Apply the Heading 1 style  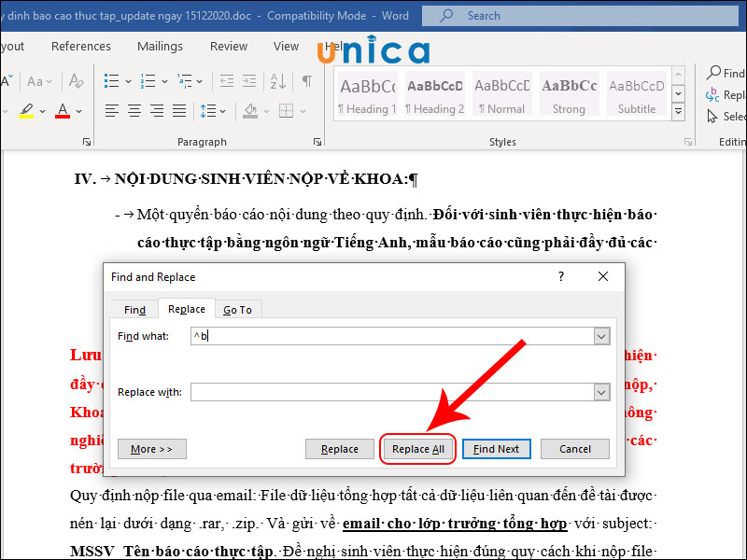pos(366,93)
